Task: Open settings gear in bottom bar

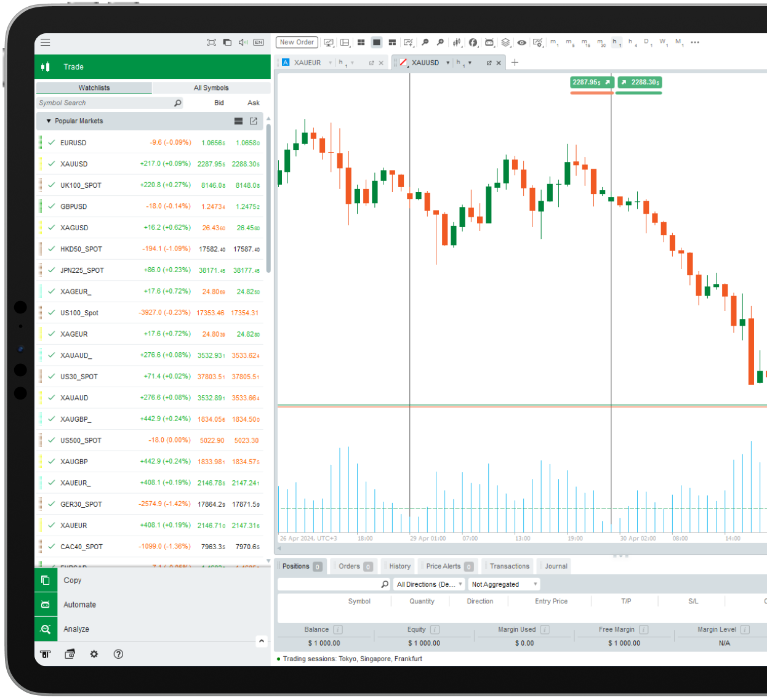Action: (x=94, y=654)
